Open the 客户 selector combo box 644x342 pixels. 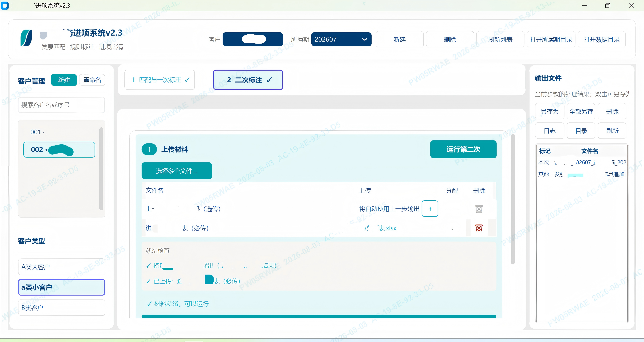(x=253, y=39)
